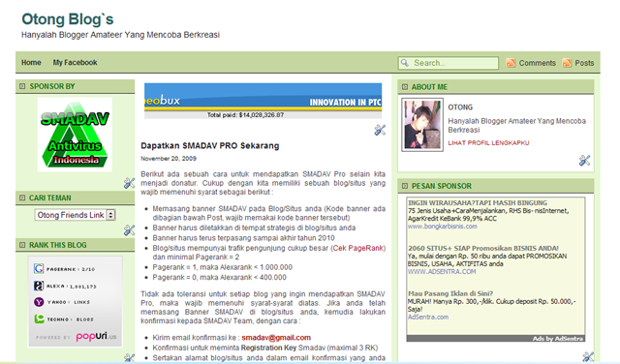Click the Neobux banner ad

(263, 101)
